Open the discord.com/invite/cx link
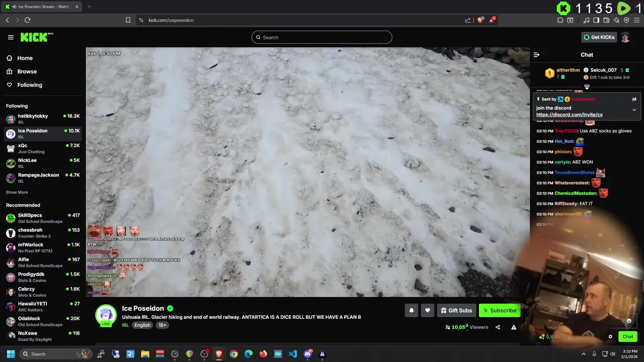Viewport: 644px width, 362px height. point(570,115)
